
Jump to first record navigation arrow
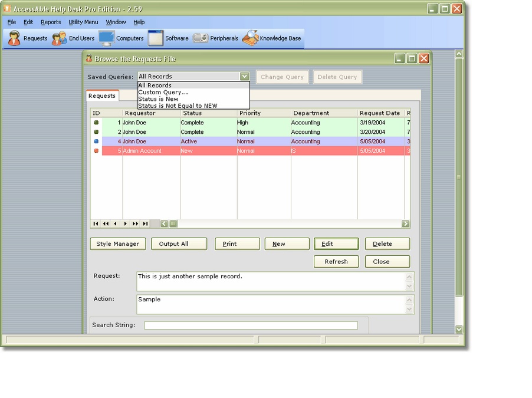point(96,223)
